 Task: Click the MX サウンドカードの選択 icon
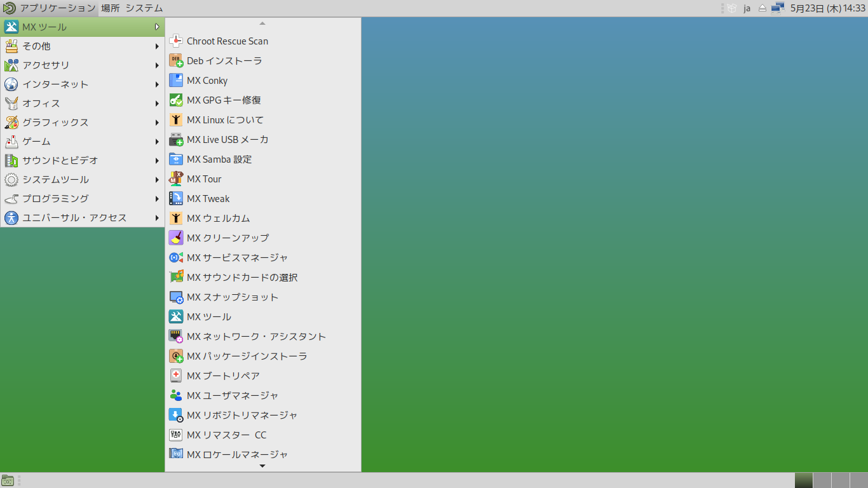tap(176, 278)
